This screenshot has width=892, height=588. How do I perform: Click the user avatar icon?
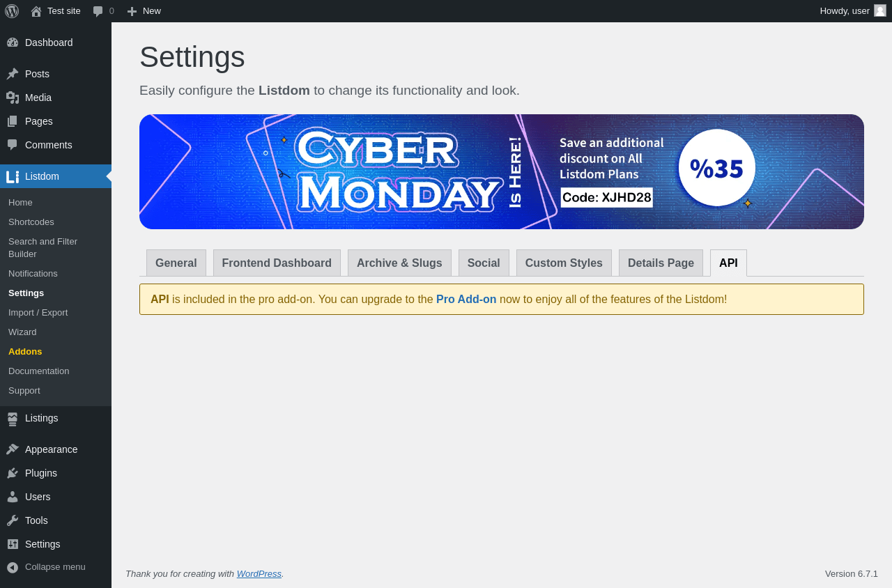(880, 10)
